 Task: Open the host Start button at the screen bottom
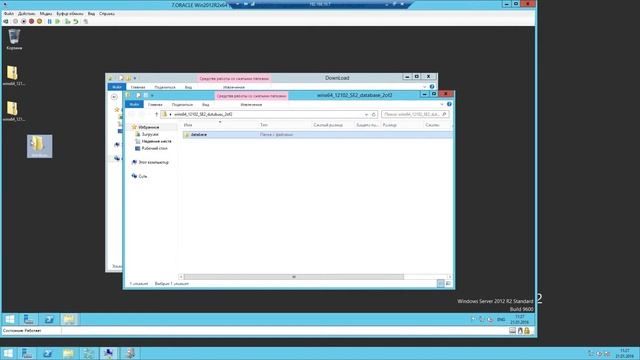click(8, 353)
